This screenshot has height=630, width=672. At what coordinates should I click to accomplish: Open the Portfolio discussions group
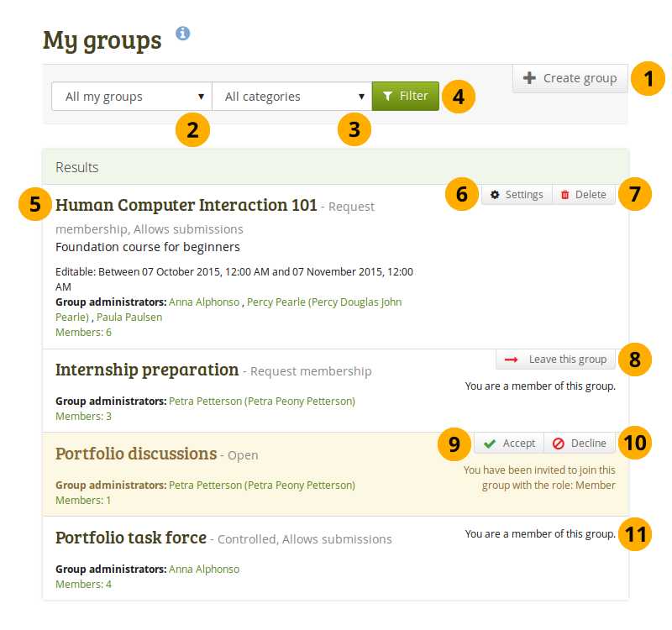tap(136, 454)
